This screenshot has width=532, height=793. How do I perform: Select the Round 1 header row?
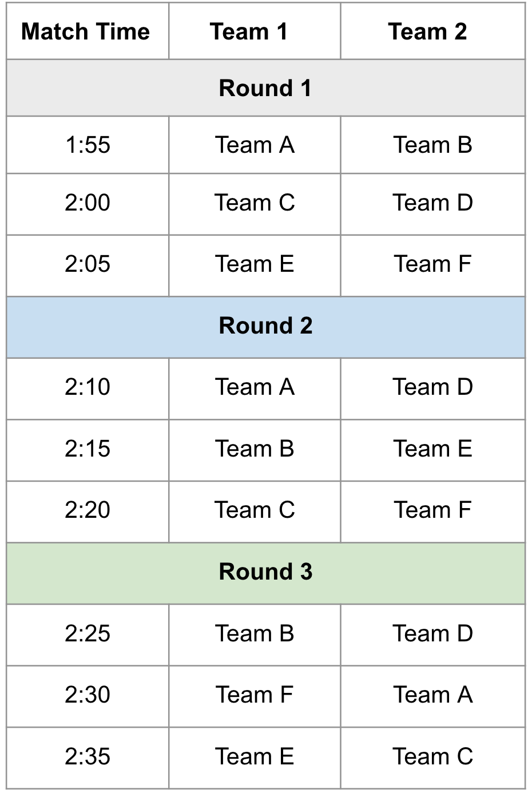(x=265, y=88)
